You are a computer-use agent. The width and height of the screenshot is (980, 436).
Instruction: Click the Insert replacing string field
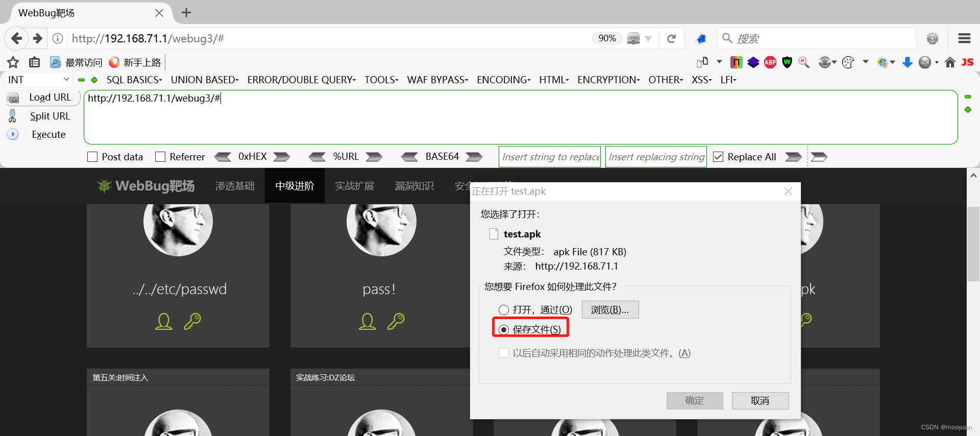point(656,157)
